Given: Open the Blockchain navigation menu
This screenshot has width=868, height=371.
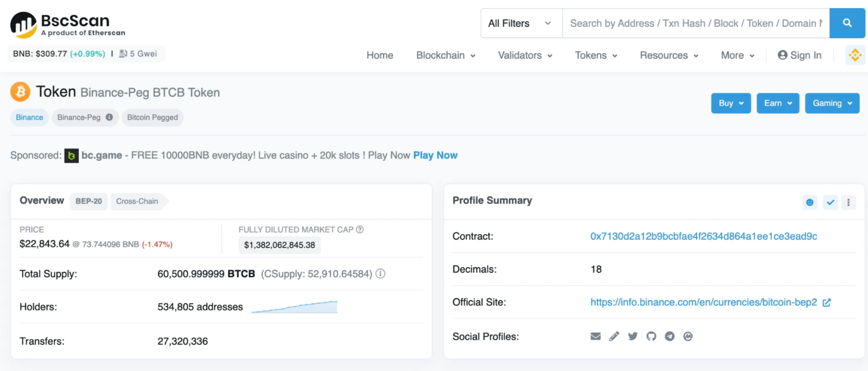Looking at the screenshot, I should tap(445, 55).
